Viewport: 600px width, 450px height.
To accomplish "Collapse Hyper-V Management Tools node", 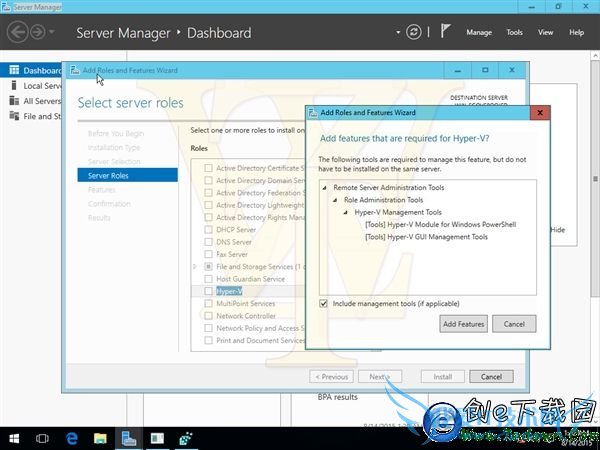I will [346, 212].
